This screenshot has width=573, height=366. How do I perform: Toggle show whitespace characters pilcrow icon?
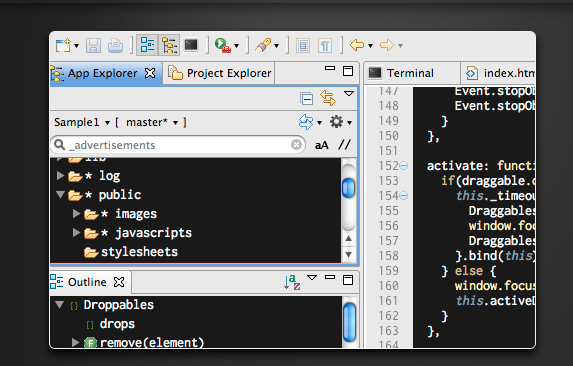[325, 46]
